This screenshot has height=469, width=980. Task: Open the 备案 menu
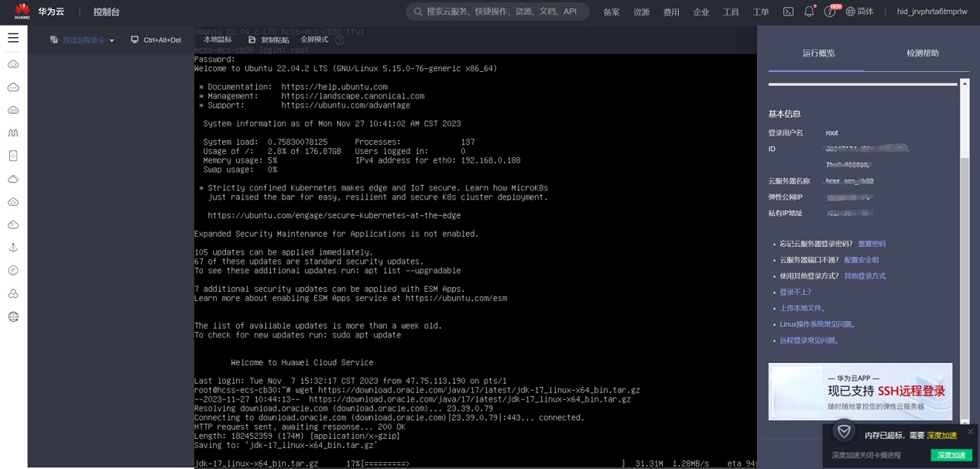pyautogui.click(x=612, y=12)
